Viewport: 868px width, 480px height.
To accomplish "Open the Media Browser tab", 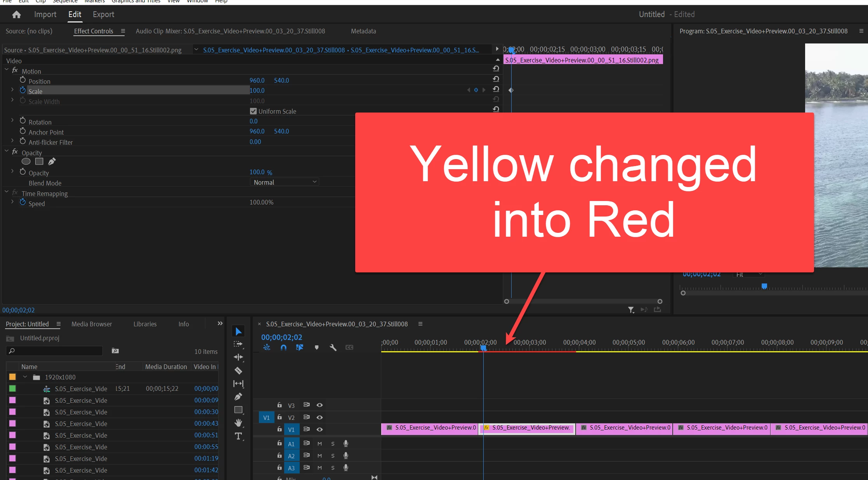I will 92,324.
